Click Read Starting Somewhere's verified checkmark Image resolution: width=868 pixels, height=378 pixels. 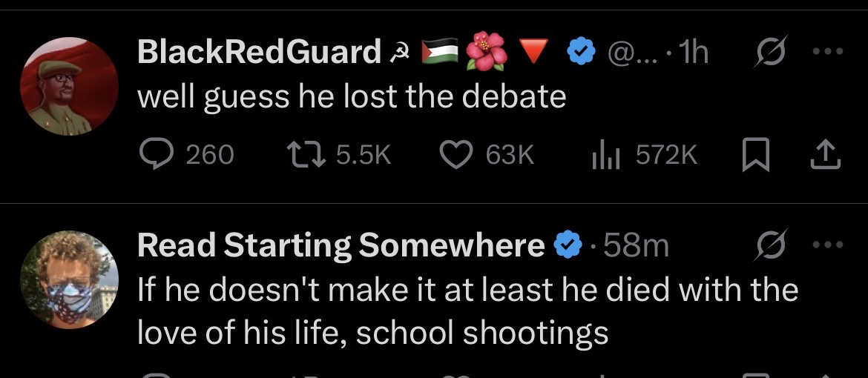[x=569, y=245]
